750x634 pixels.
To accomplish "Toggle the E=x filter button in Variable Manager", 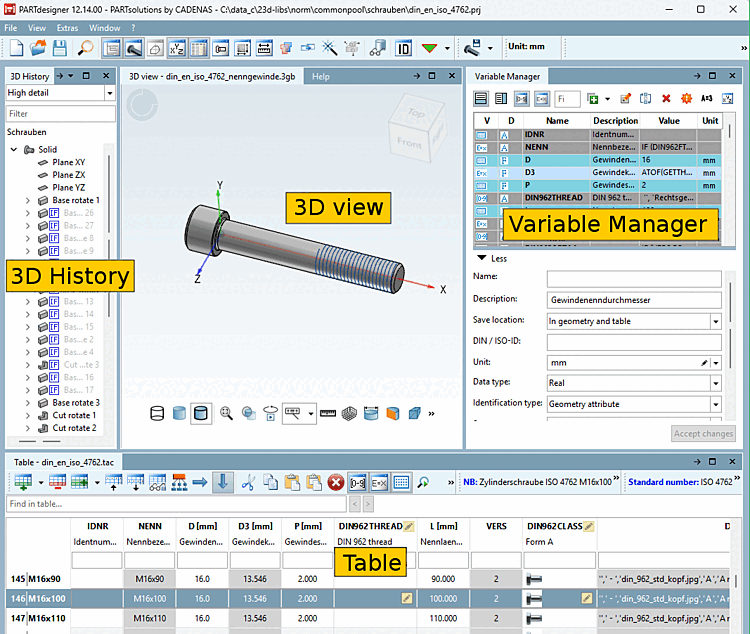I will tap(542, 99).
